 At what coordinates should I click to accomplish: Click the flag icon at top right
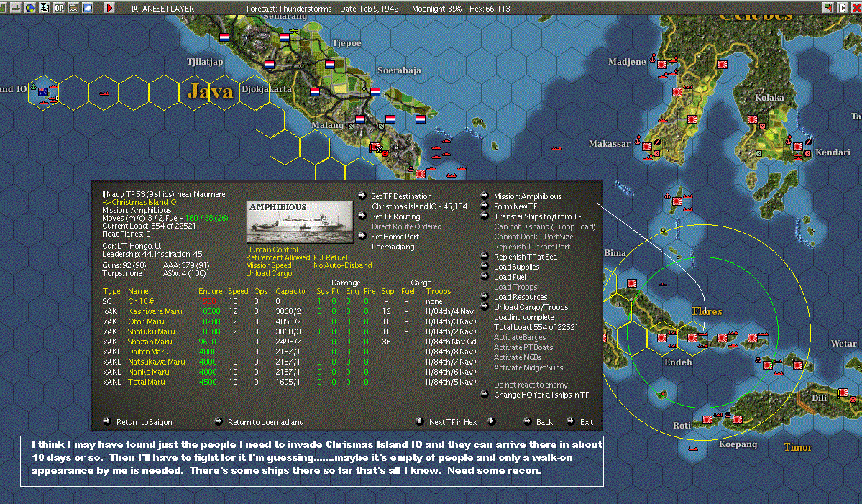coord(828,7)
